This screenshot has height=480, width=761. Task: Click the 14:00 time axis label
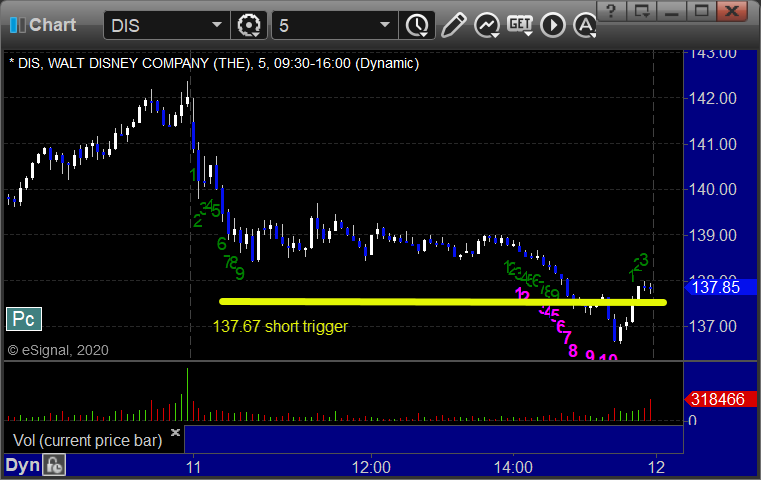coord(513,467)
